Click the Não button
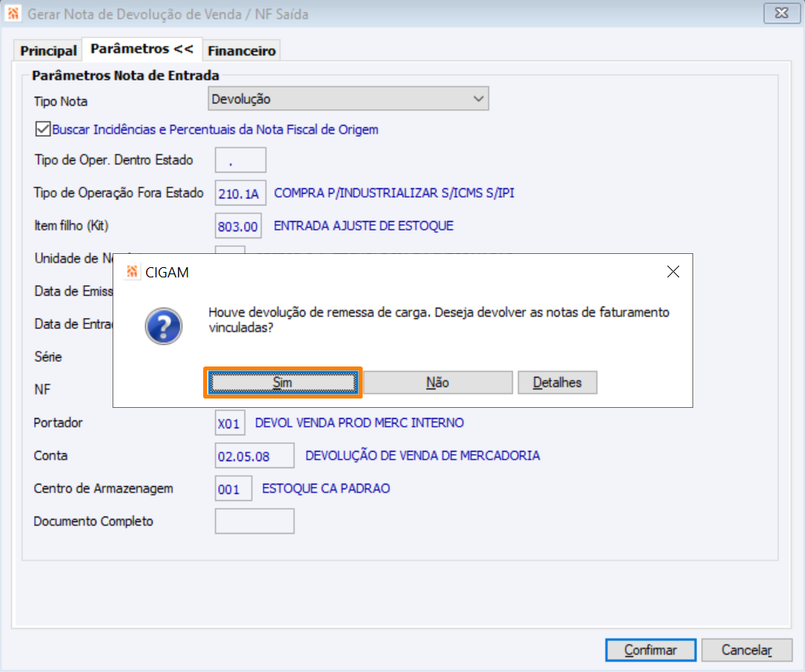Image resolution: width=805 pixels, height=672 pixels. point(438,382)
